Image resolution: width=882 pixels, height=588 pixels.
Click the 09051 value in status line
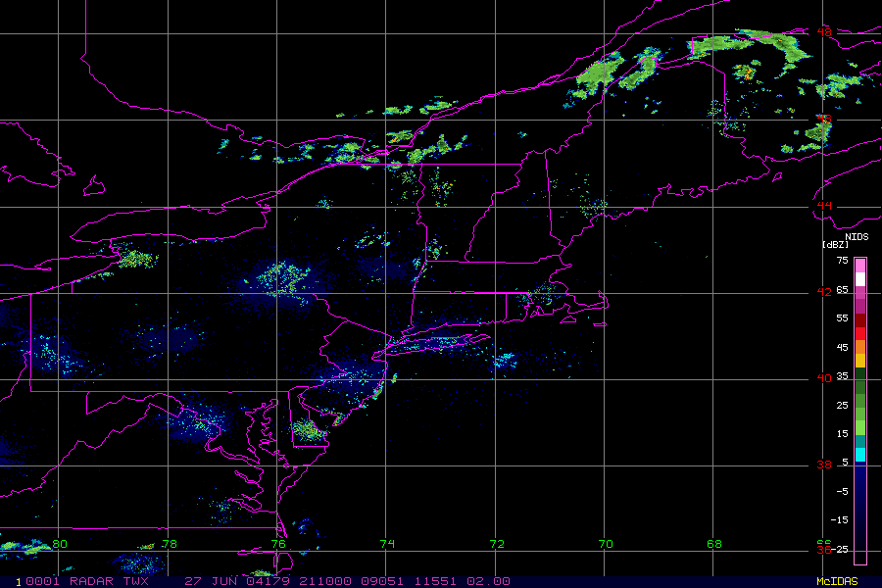point(382,581)
